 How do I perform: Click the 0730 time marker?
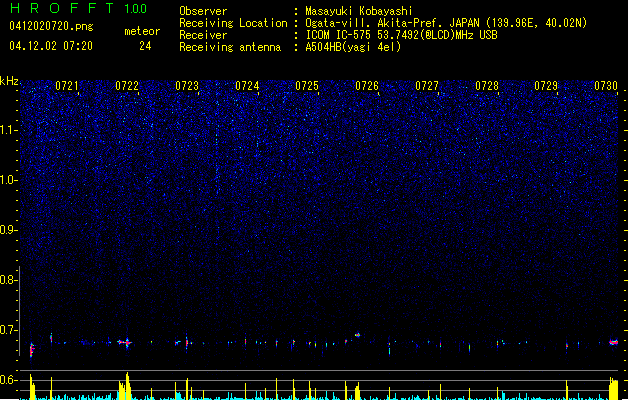(606, 86)
